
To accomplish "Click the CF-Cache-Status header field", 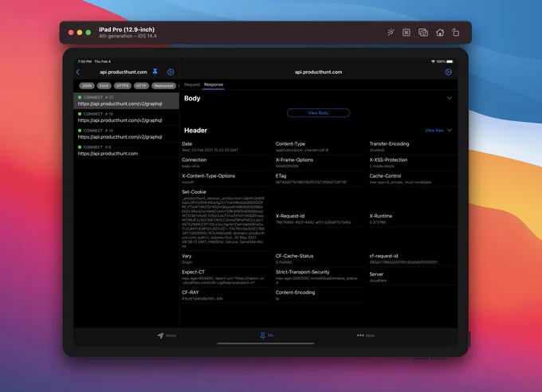I will pos(319,259).
